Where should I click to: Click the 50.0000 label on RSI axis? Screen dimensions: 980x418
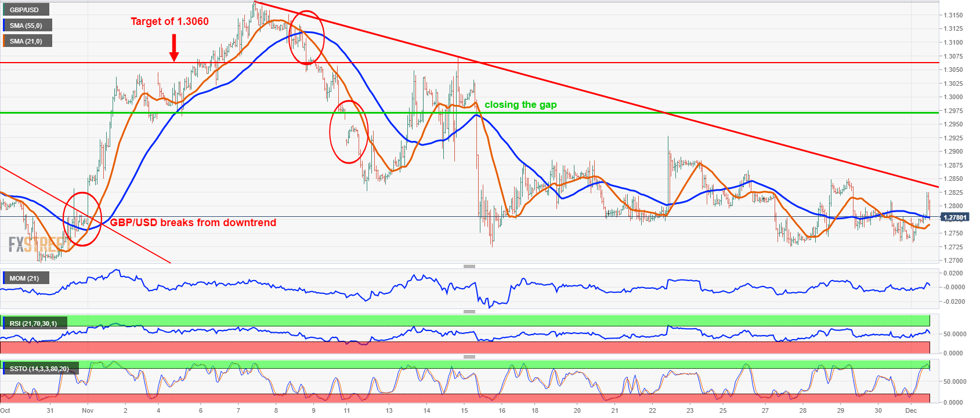tap(954, 335)
